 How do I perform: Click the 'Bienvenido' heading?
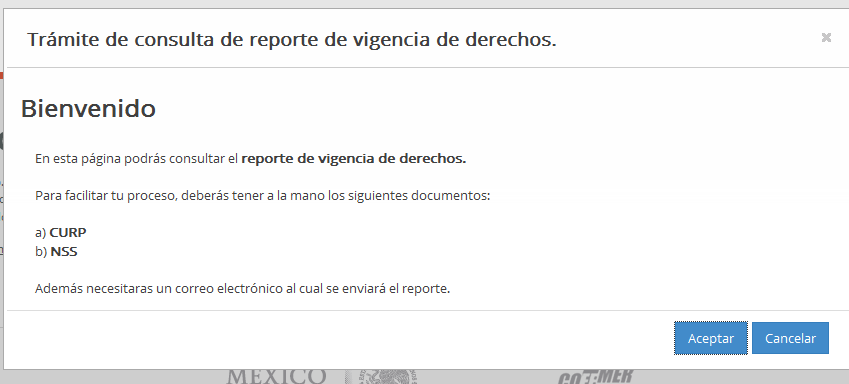click(88, 108)
